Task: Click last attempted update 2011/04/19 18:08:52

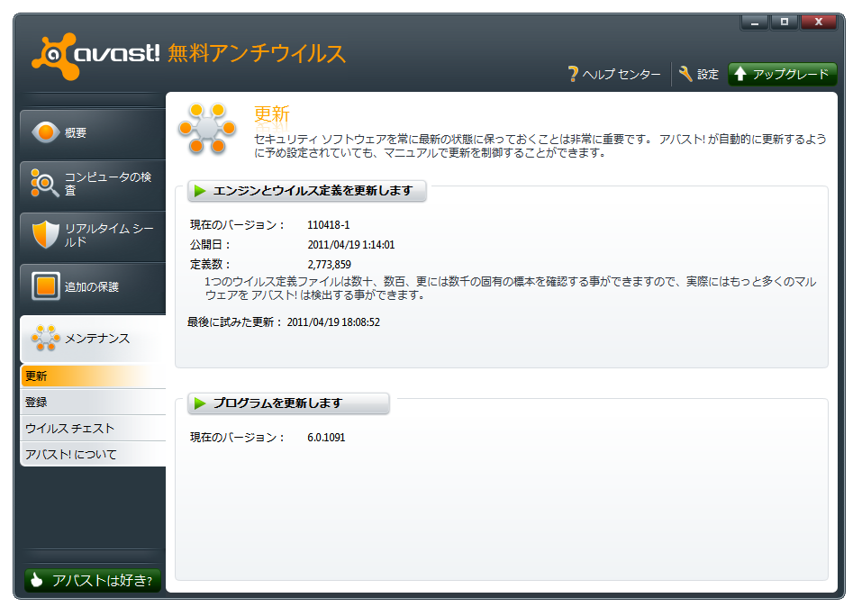Action: [333, 322]
